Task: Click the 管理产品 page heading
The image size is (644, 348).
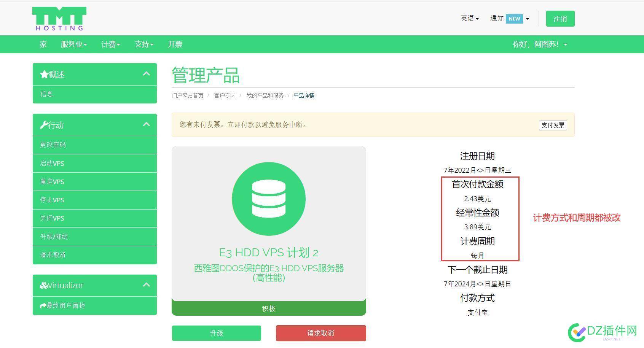Action: (206, 75)
